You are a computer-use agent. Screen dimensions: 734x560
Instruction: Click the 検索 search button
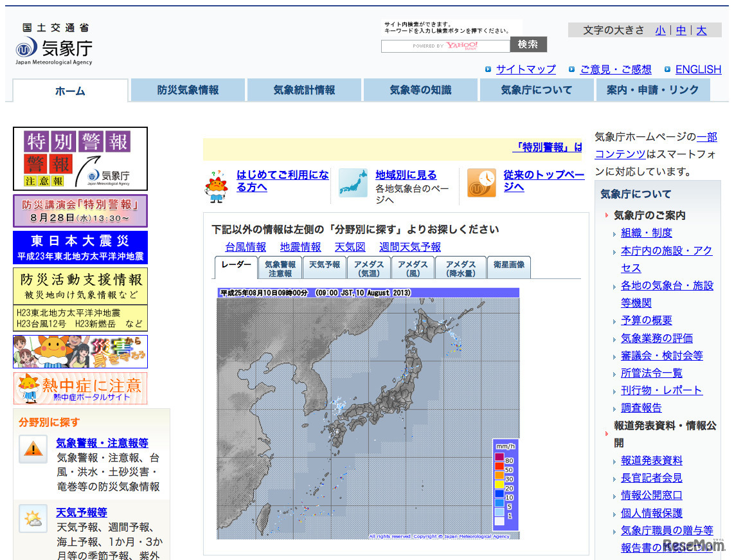click(528, 45)
